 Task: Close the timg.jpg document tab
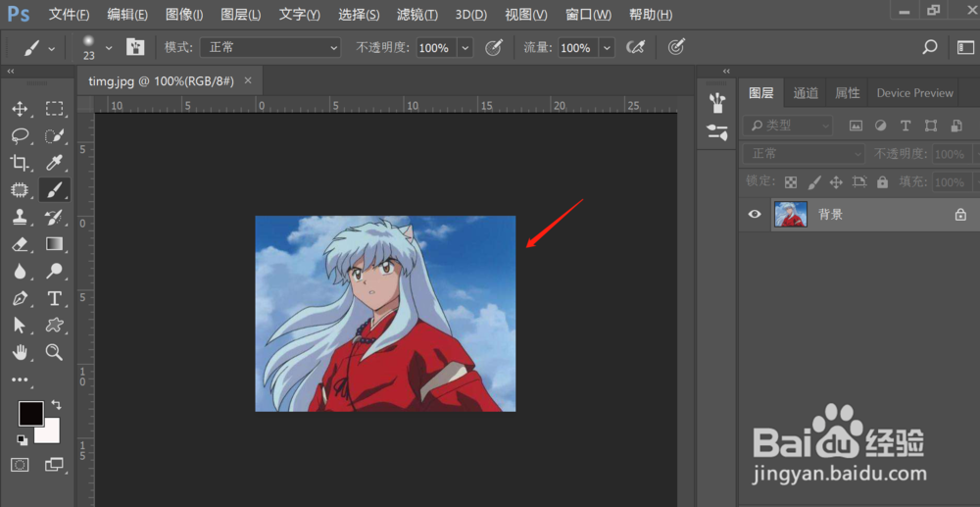click(x=248, y=80)
